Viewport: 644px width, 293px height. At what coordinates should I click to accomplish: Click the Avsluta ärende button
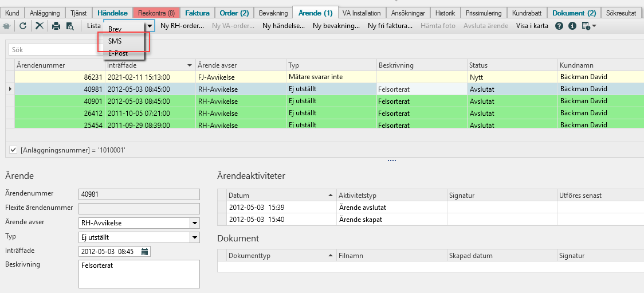click(x=485, y=26)
